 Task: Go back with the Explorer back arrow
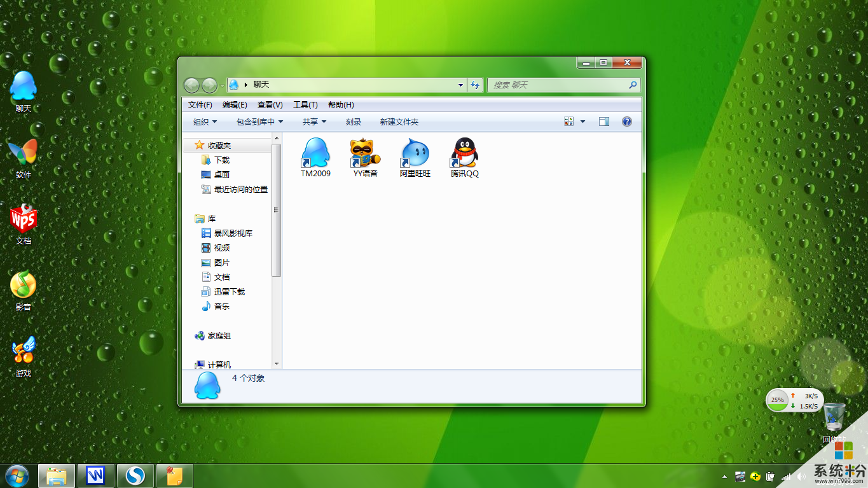(x=192, y=85)
